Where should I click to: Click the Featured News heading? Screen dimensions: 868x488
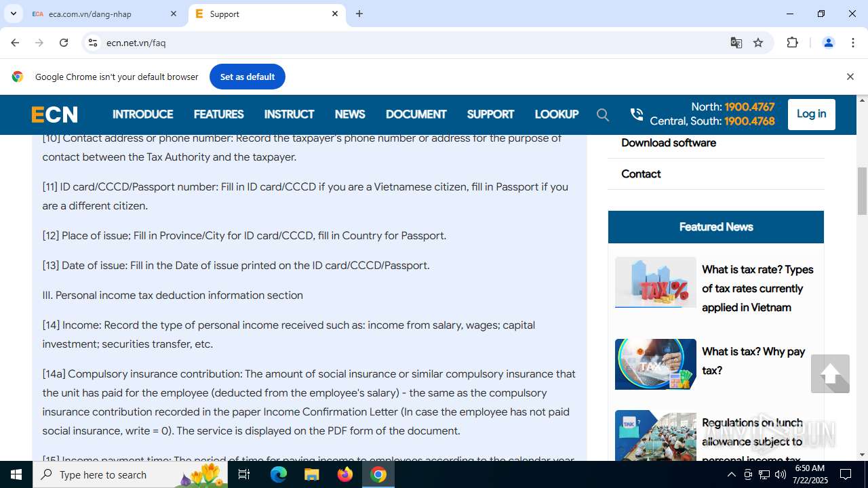(716, 227)
